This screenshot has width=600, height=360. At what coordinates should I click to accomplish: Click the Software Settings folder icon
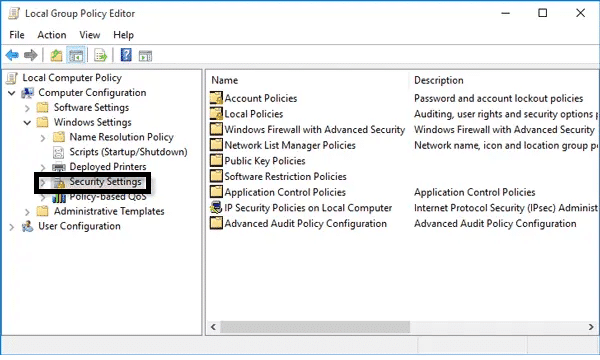pos(42,108)
